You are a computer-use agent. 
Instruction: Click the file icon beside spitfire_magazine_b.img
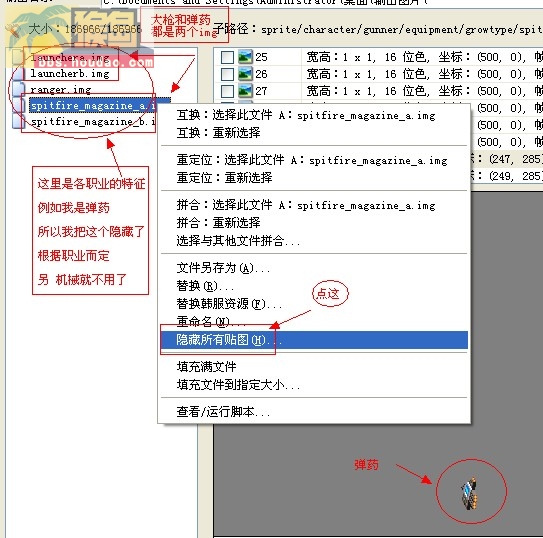pos(18,122)
